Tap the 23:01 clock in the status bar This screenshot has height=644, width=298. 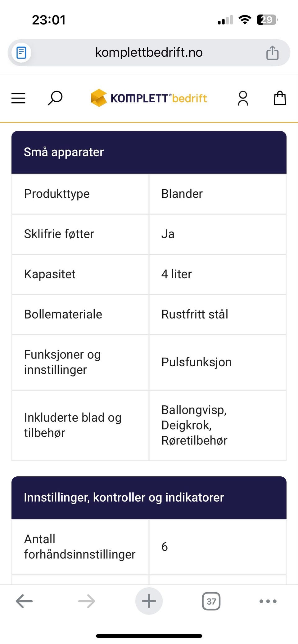(48, 20)
